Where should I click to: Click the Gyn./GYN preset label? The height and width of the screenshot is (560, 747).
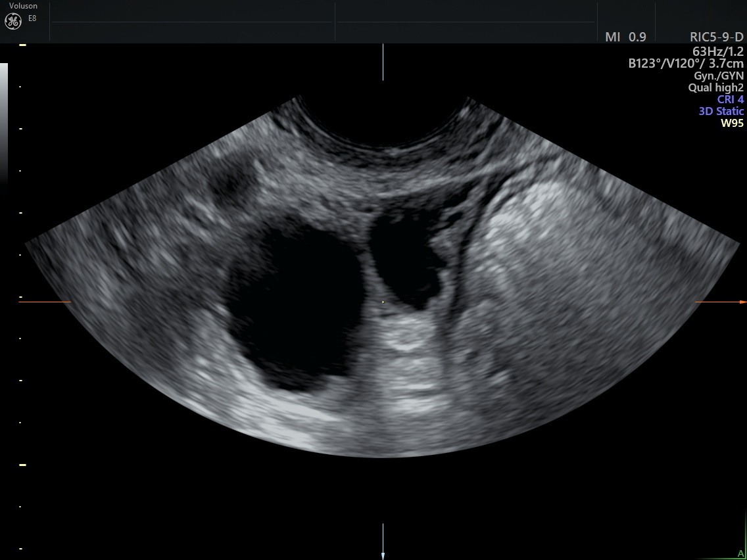click(719, 76)
